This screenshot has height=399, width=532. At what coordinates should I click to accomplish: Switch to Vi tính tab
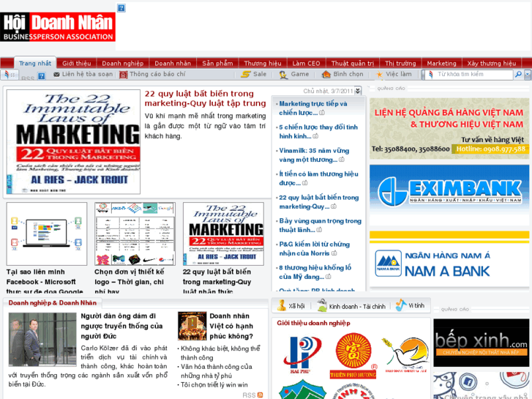tap(411, 305)
